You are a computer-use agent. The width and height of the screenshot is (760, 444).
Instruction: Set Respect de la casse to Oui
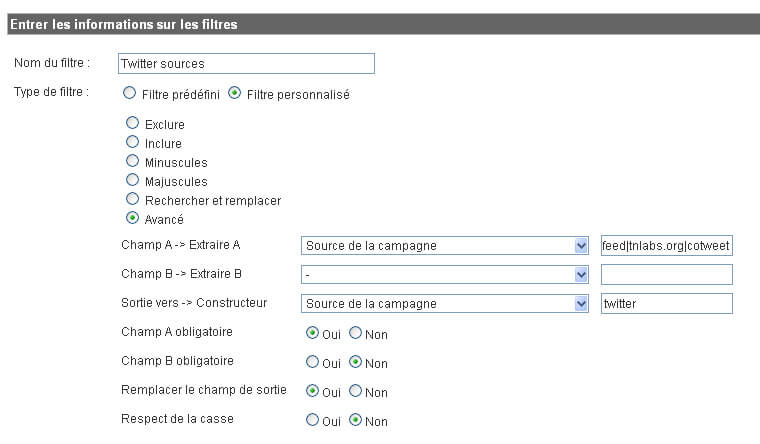[313, 420]
